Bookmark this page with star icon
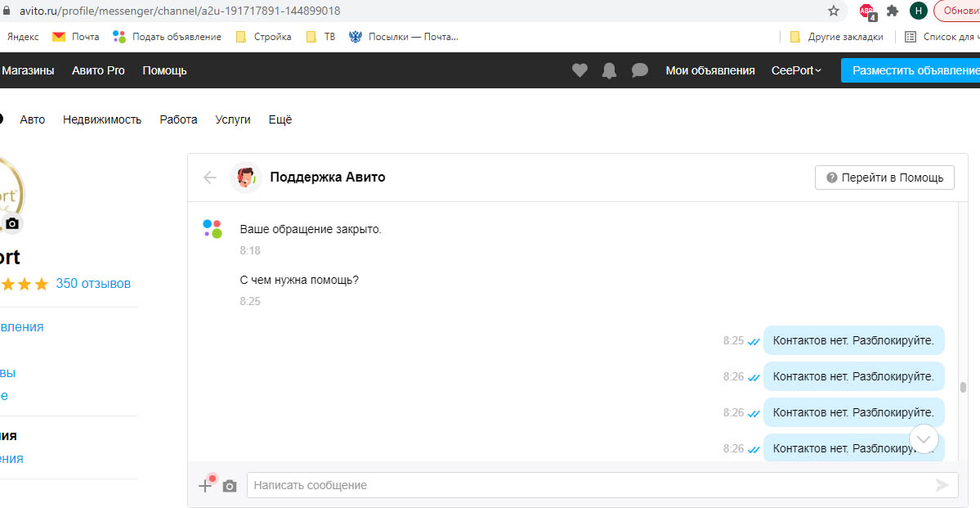Screen dimensions: 980x508 point(833,11)
